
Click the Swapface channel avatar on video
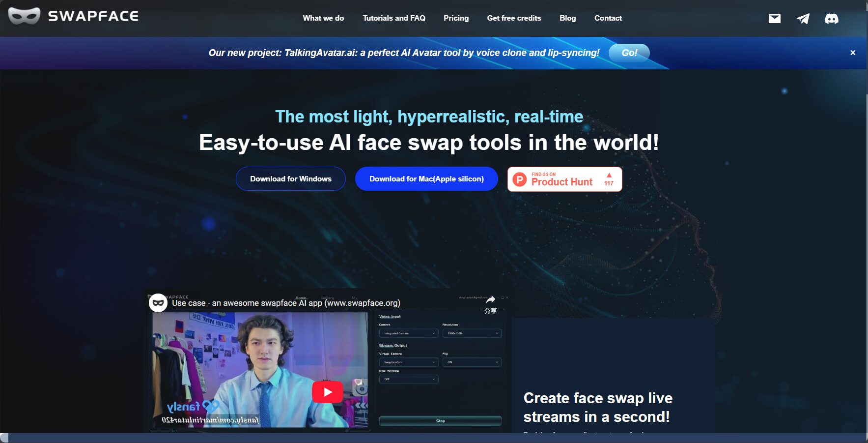(158, 303)
